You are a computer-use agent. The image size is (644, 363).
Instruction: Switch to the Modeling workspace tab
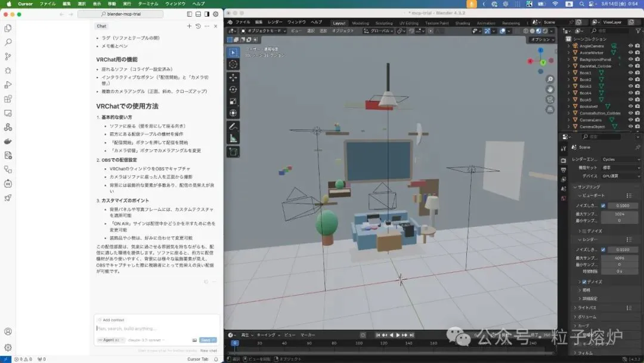point(361,23)
